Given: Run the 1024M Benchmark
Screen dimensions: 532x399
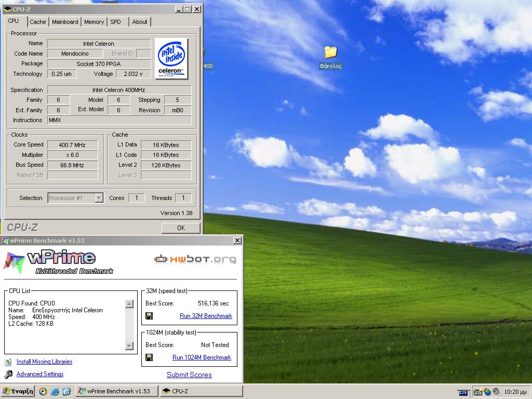Looking at the screenshot, I should tap(202, 357).
